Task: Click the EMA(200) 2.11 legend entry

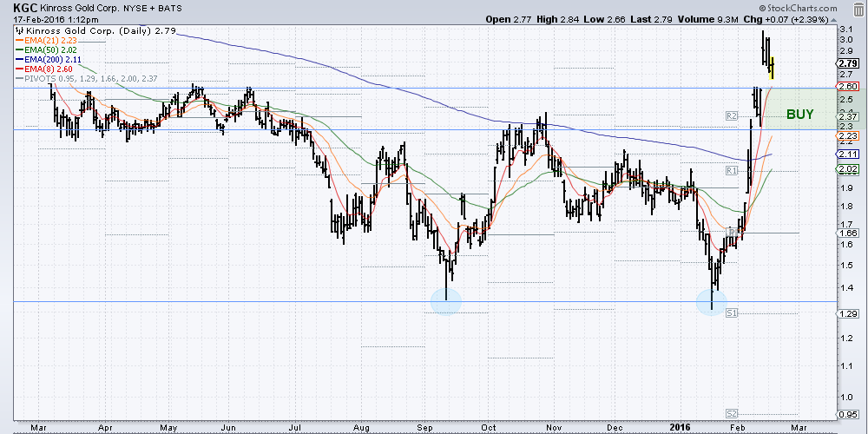Action: click(48, 59)
